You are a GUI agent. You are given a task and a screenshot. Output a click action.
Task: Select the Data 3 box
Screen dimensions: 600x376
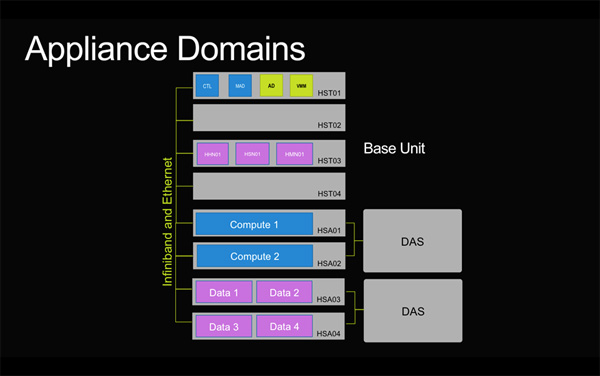224,326
